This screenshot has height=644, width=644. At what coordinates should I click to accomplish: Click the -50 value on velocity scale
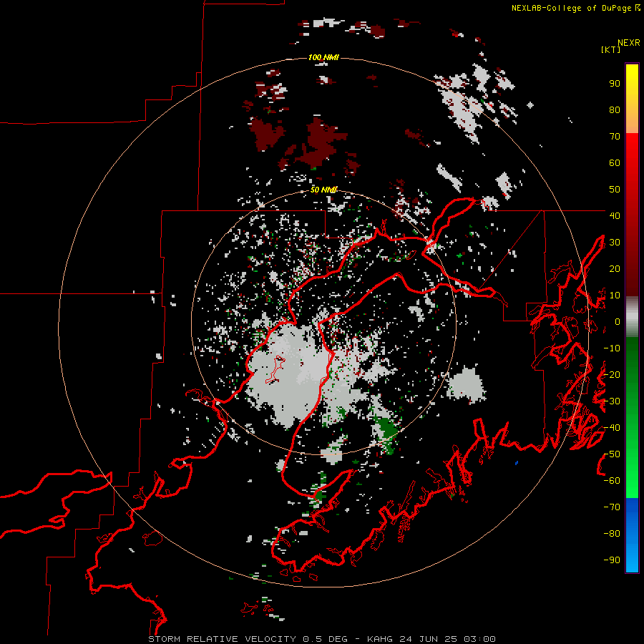click(x=612, y=454)
